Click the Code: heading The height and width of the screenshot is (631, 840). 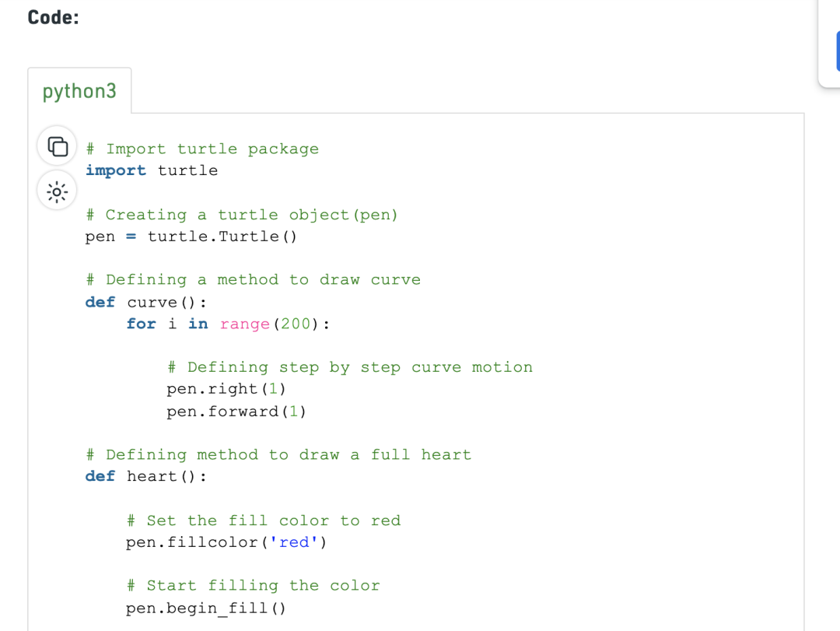coord(53,18)
